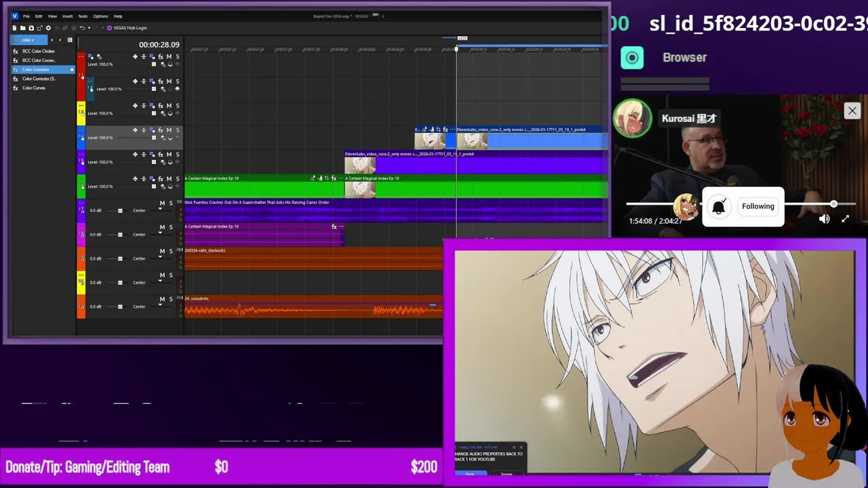Click the New project icon in VEGAS toolbar
Viewport: 868px width, 488px height.
(14, 28)
